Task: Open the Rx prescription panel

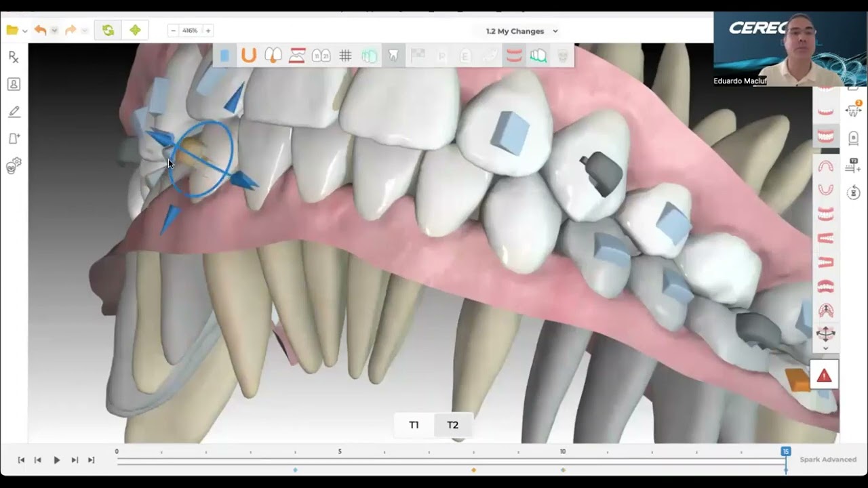Action: (x=14, y=58)
